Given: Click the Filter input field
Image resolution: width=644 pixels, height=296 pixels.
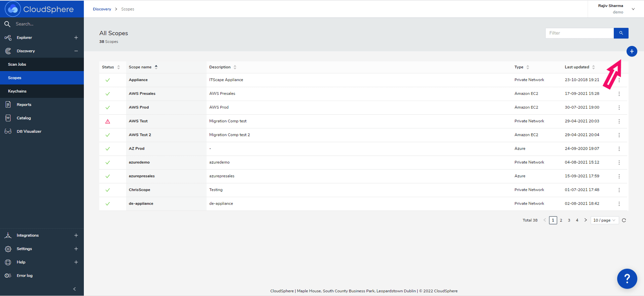Looking at the screenshot, I should [579, 33].
